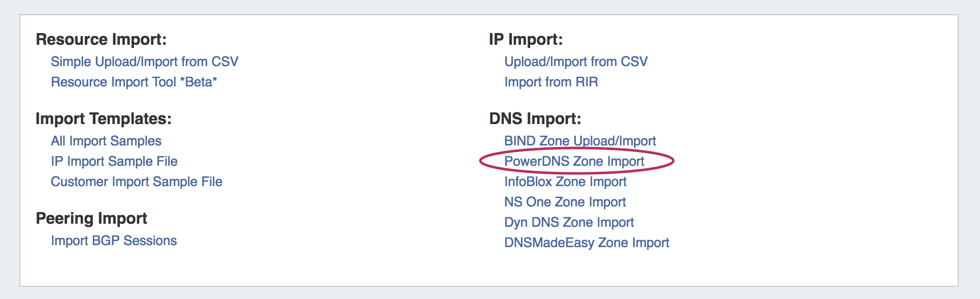Click empty white area of the import panel
The image size is (980, 299).
pyautogui.click(x=812, y=153)
